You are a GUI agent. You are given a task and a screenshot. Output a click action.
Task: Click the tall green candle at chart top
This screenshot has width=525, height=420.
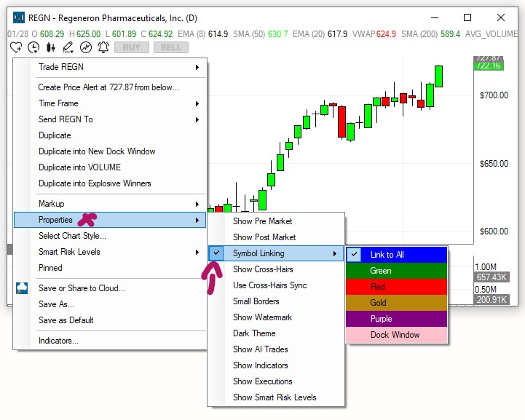coord(439,76)
